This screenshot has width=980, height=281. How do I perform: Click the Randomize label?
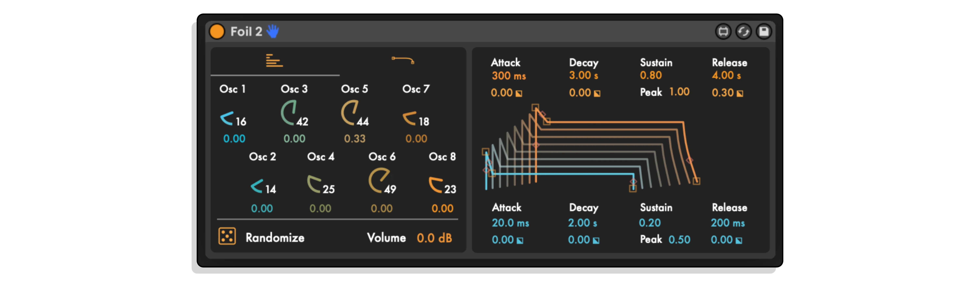pos(275,238)
